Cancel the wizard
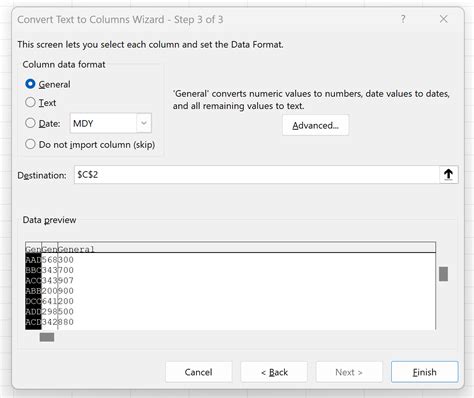Viewport: 474px width, 398px height. (198, 372)
